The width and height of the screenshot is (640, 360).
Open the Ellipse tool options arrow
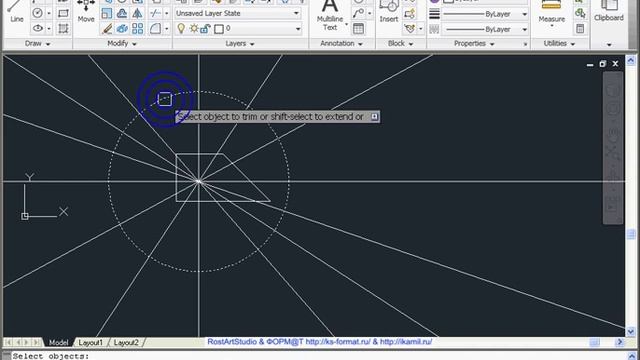pos(49,29)
